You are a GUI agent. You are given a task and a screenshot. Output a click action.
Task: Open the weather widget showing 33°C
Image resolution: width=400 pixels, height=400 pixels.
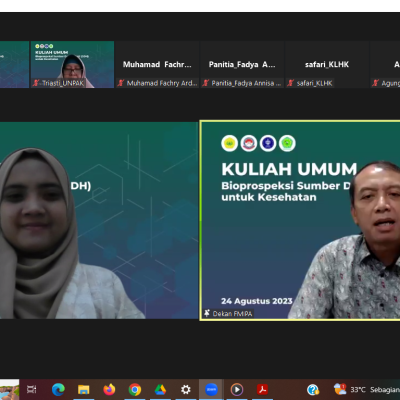tap(367, 389)
